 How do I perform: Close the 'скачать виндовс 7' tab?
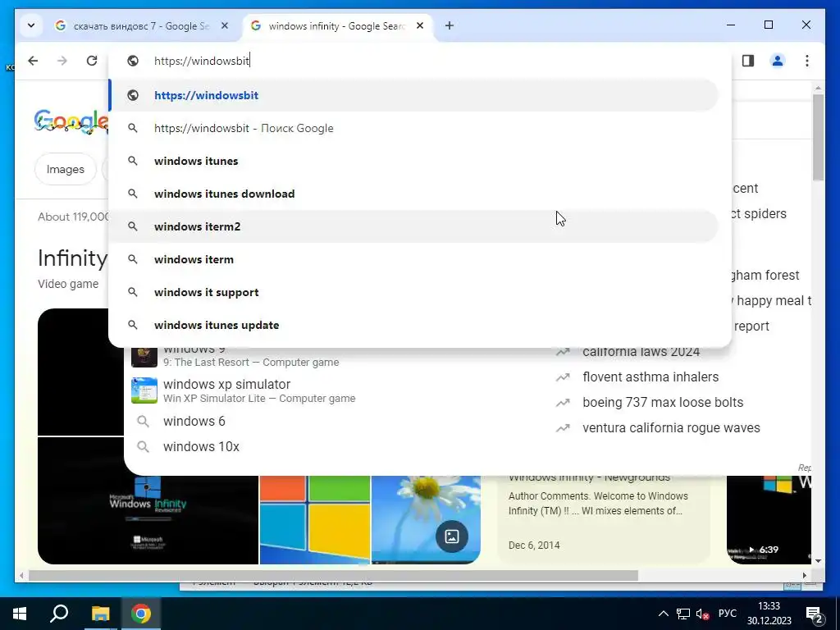pyautogui.click(x=225, y=25)
